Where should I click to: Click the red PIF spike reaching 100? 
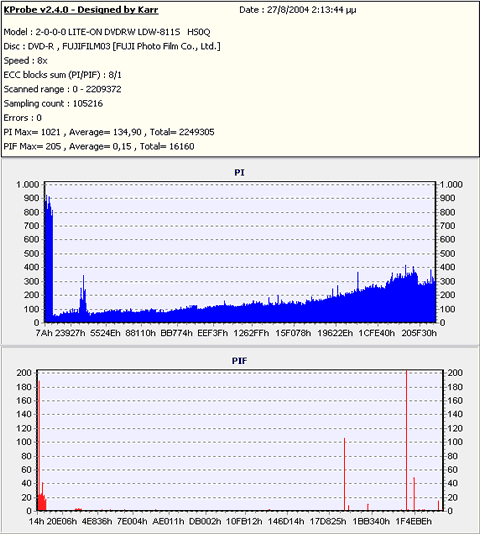coord(344,474)
